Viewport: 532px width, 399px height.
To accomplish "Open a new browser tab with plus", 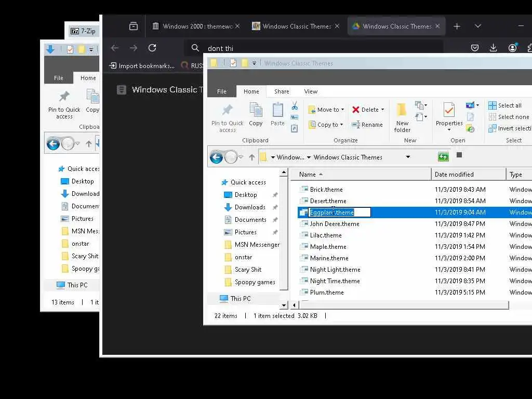I will pyautogui.click(x=457, y=26).
